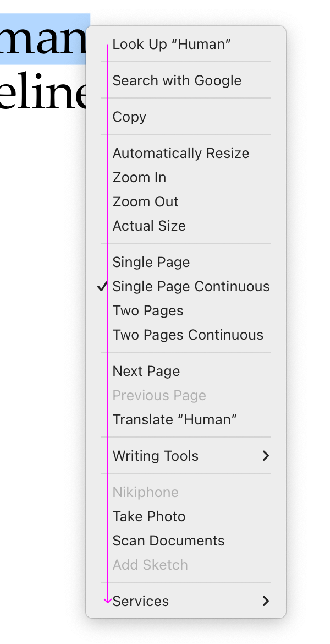Image resolution: width=330 pixels, height=644 pixels.
Task: Select Zoom Out menu item
Action: (146, 202)
